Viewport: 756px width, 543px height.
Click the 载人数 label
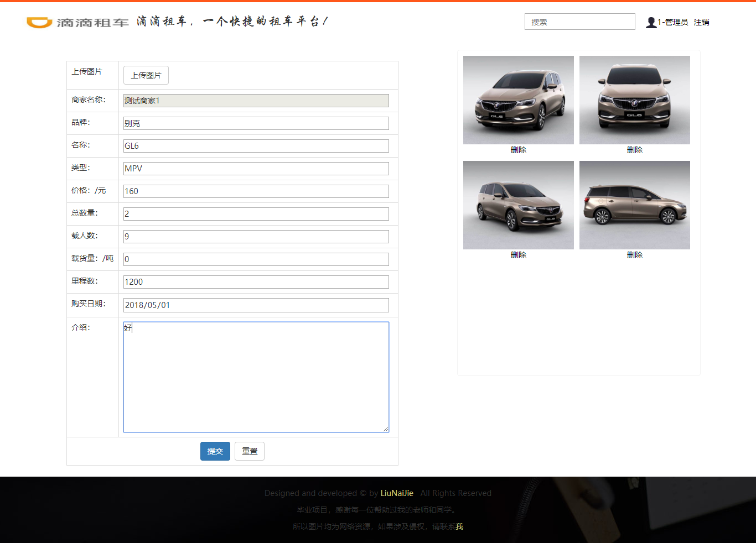click(x=85, y=236)
